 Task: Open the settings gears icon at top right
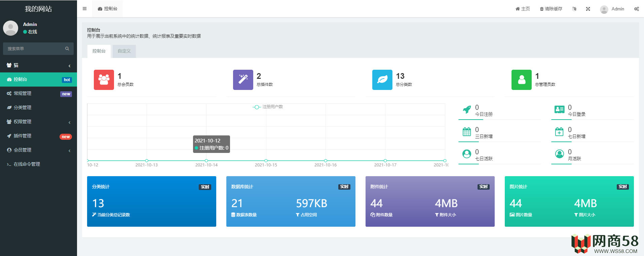(636, 9)
